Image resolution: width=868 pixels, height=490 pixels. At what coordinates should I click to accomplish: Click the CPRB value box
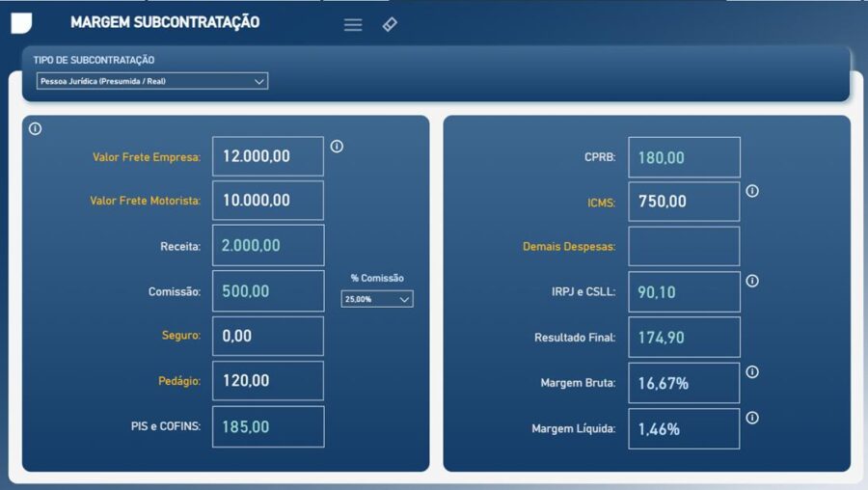(x=684, y=157)
